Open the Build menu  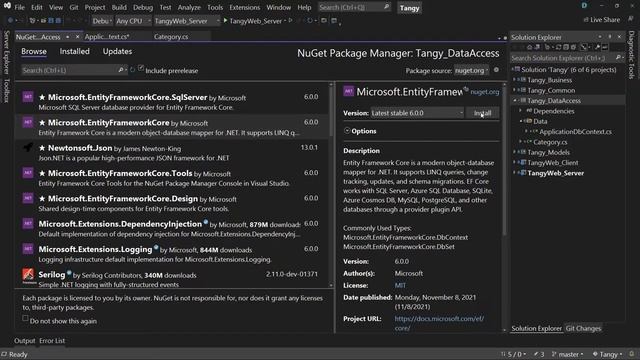point(119,7)
